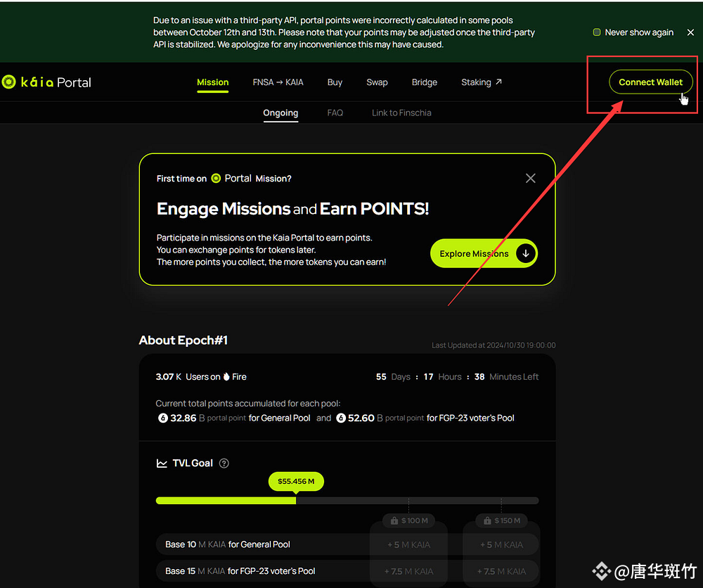Click the Explore Missions button
The height and width of the screenshot is (588, 703).
click(x=484, y=253)
